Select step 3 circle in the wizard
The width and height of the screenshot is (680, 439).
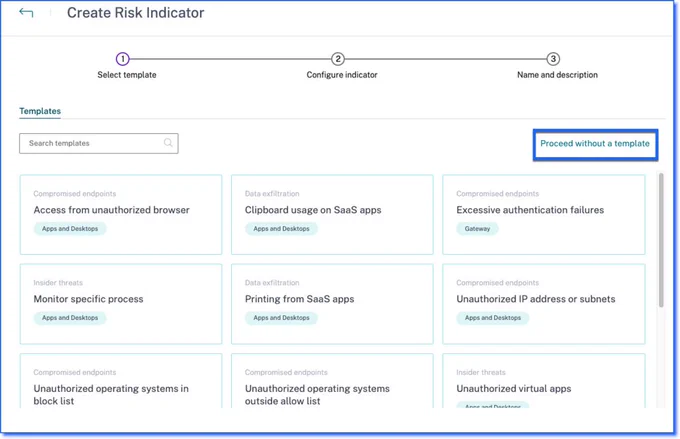tap(553, 59)
